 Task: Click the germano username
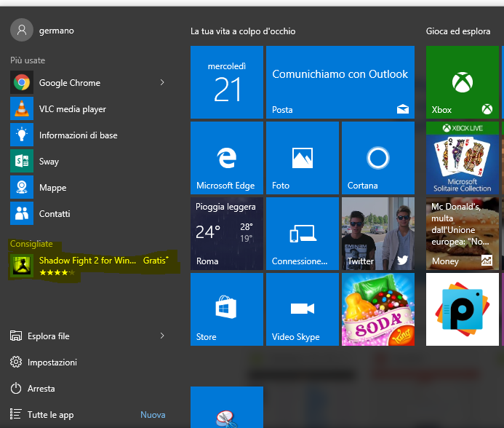pos(57,31)
